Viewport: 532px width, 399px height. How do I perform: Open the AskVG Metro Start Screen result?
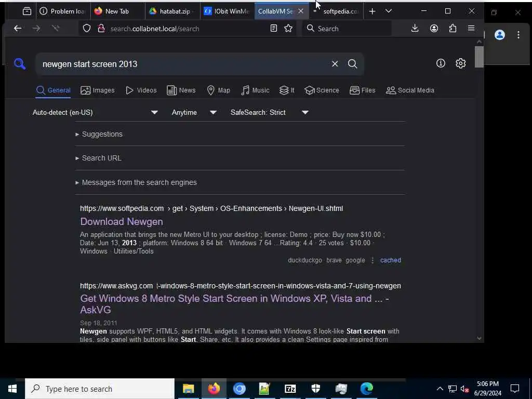point(234,304)
